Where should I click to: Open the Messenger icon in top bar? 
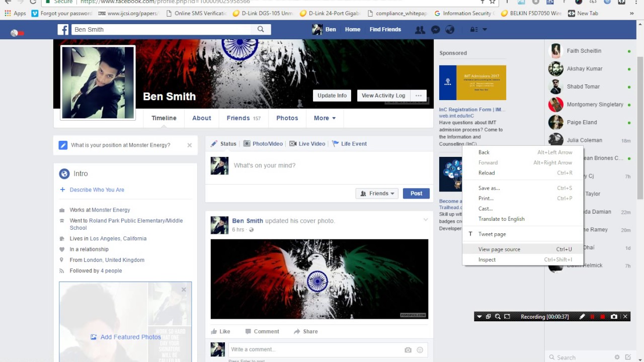pos(436,30)
